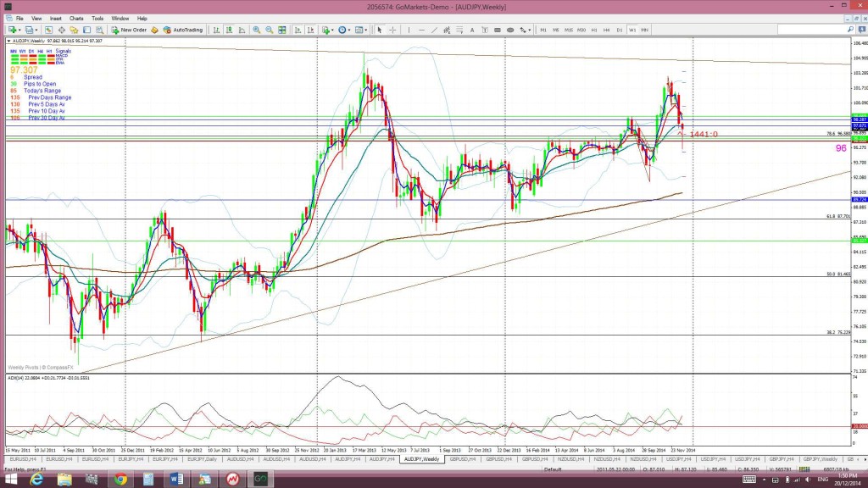Draw a horizontal line tool
Viewport: 868px width, 488px height.
tap(422, 30)
